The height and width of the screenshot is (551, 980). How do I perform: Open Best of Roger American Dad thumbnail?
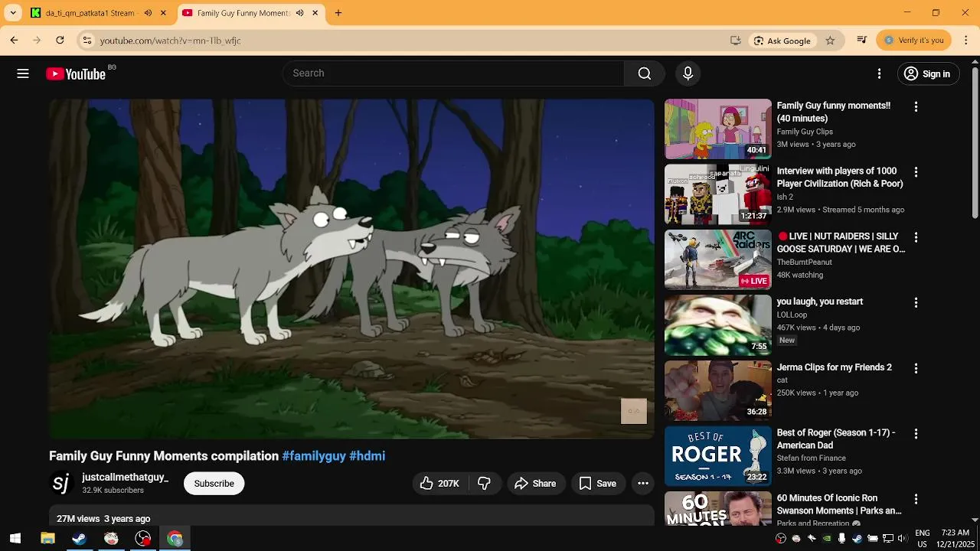pyautogui.click(x=718, y=456)
